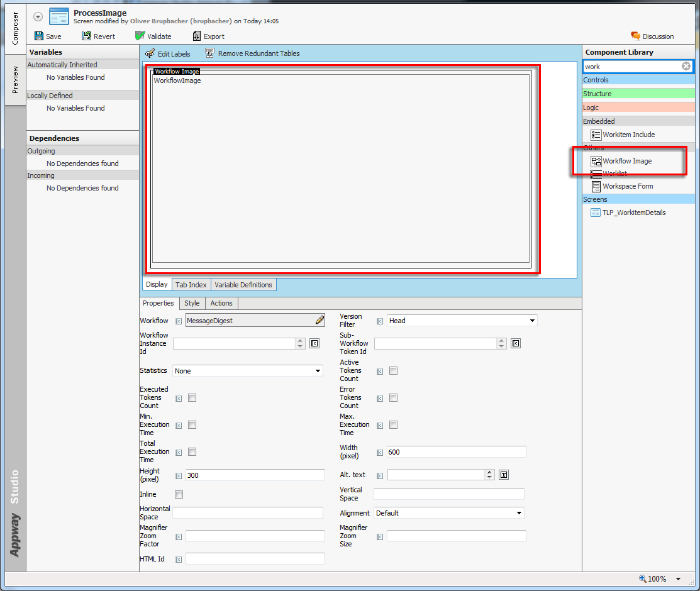Viewport: 700px width, 591px height.
Task: Open the Discussion panel
Action: click(x=636, y=36)
